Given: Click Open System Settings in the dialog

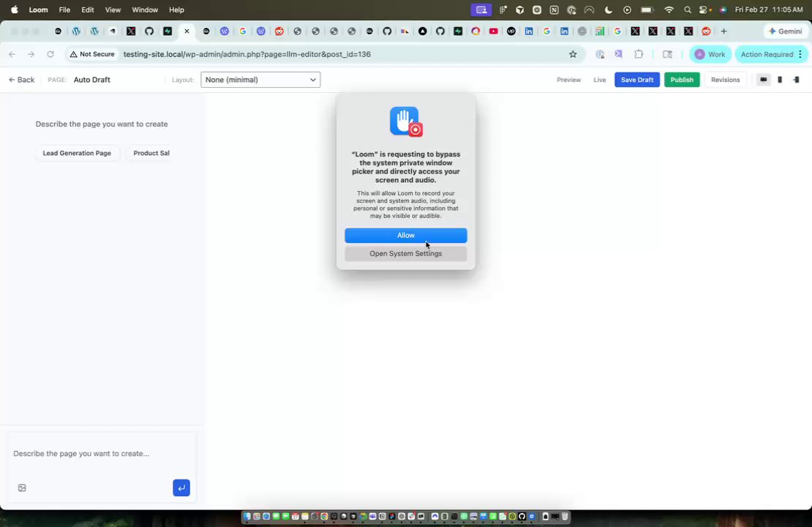Looking at the screenshot, I should pos(405,253).
